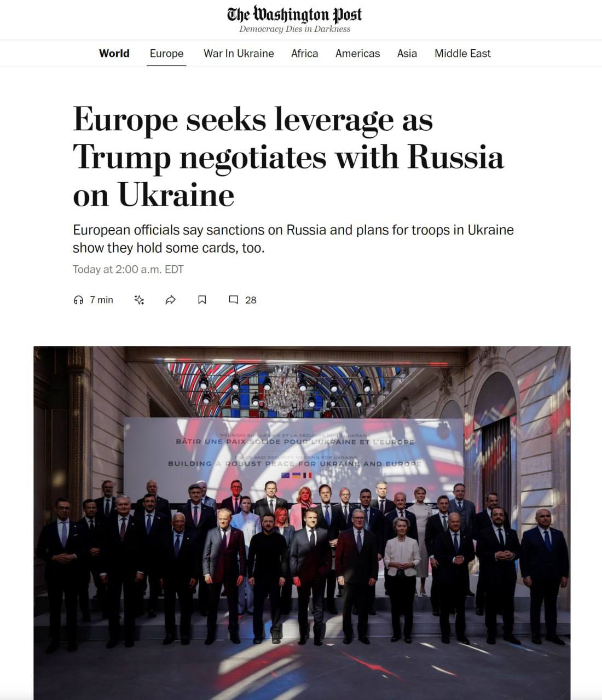The width and height of the screenshot is (602, 700).
Task: Open comments via speech bubble icon
Action: coord(233,300)
